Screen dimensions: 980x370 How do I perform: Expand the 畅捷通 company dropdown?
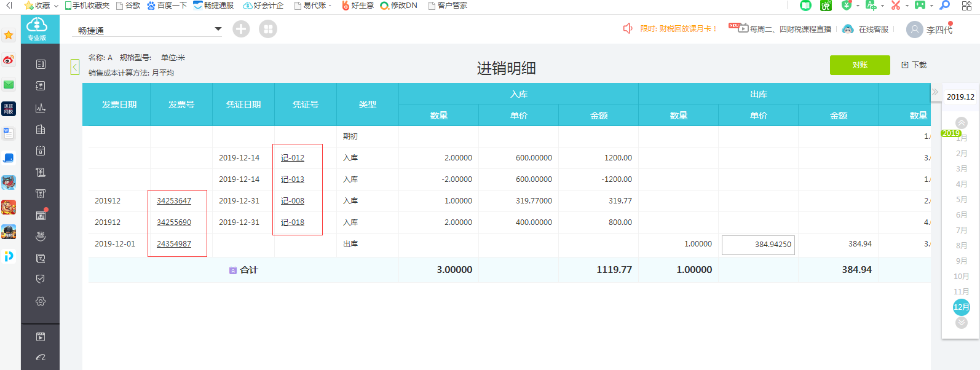pyautogui.click(x=218, y=29)
